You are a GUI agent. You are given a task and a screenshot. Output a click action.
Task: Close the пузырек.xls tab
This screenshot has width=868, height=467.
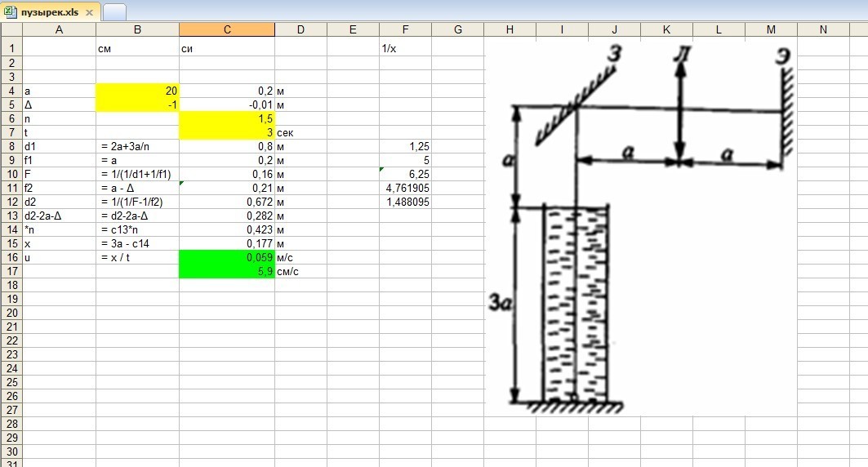pyautogui.click(x=89, y=12)
